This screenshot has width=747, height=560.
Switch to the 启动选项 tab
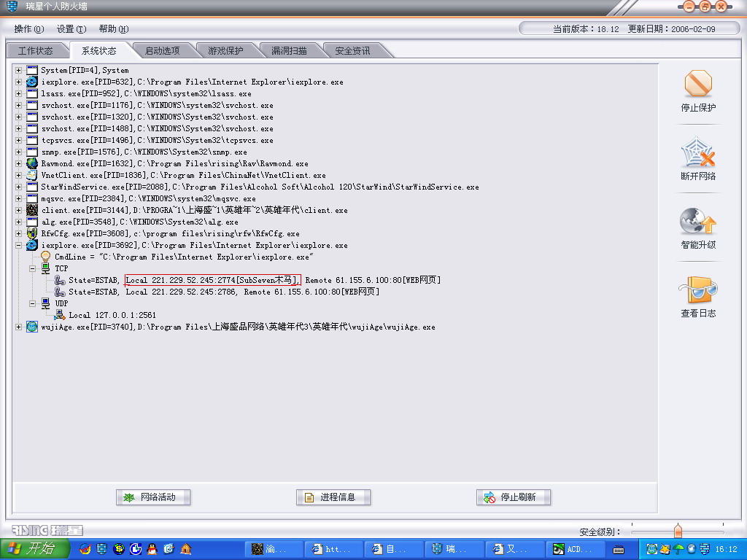click(x=163, y=50)
